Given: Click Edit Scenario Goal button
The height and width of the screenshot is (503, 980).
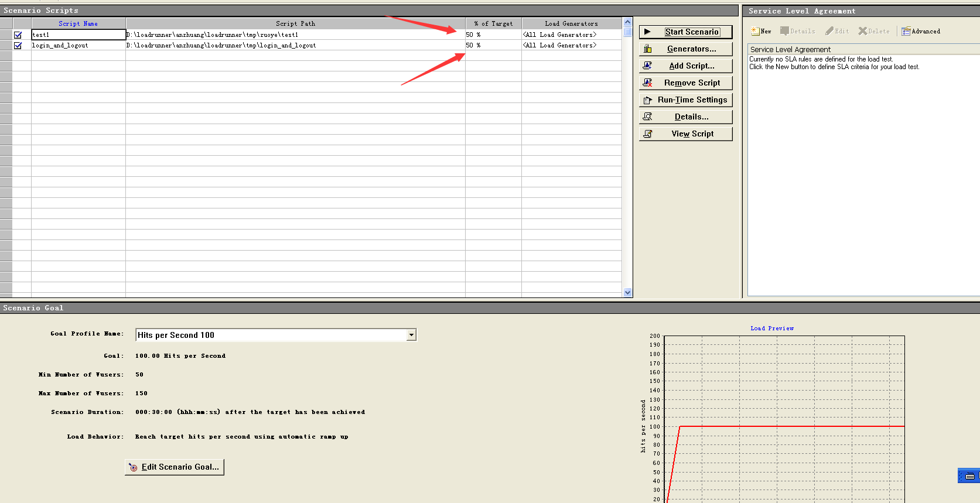Looking at the screenshot, I should [x=175, y=467].
